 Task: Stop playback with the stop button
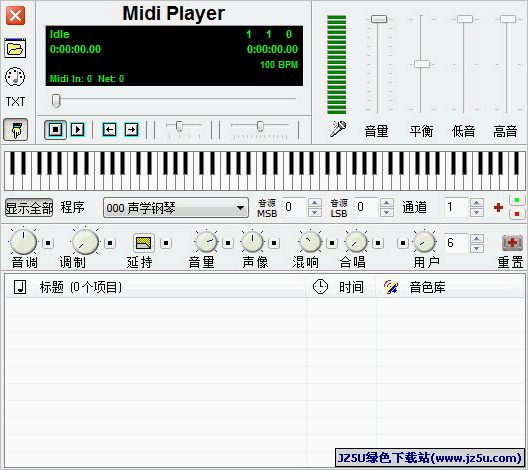[x=55, y=129]
